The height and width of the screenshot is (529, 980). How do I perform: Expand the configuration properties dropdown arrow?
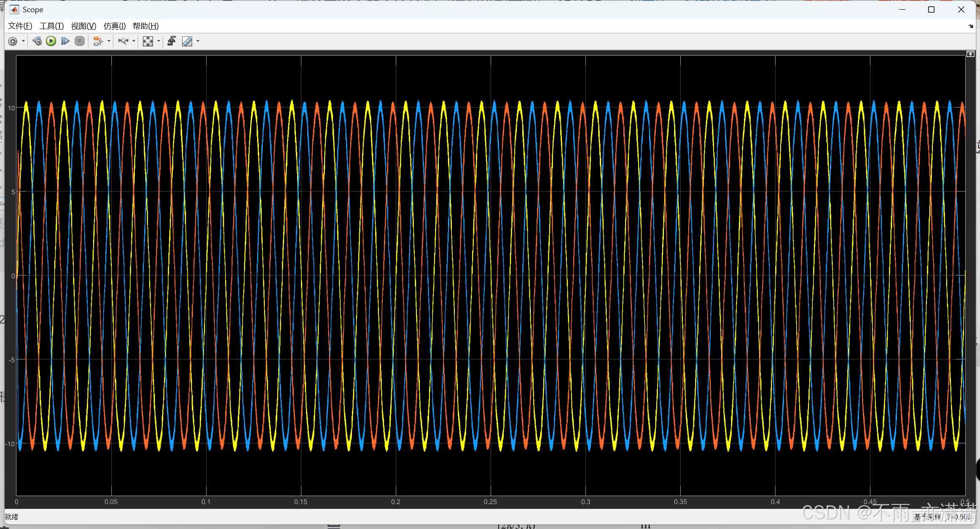click(23, 41)
